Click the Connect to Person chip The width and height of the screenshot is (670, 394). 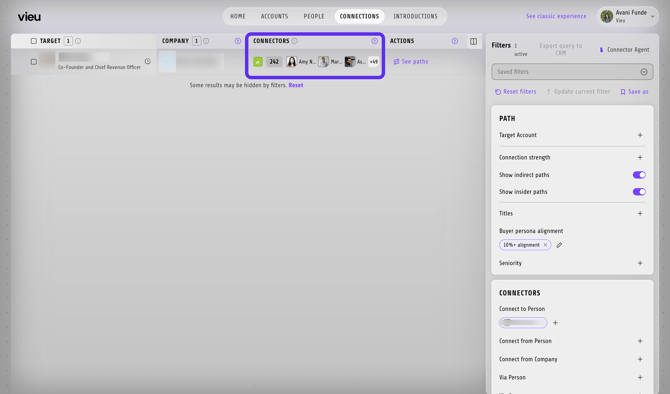pyautogui.click(x=523, y=323)
